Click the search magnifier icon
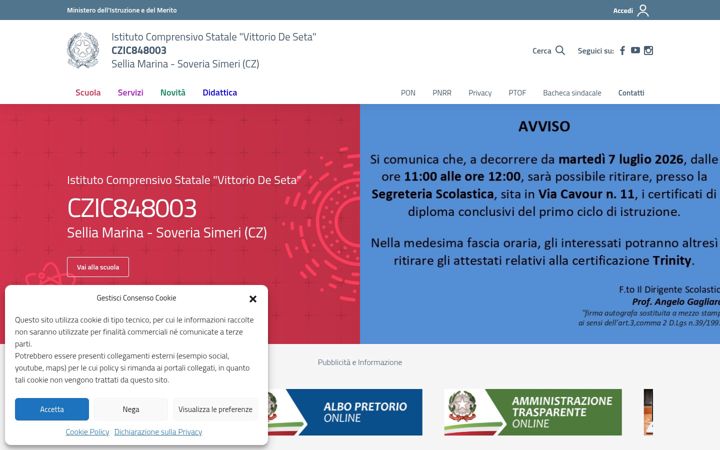The width and height of the screenshot is (720, 450). pos(560,50)
